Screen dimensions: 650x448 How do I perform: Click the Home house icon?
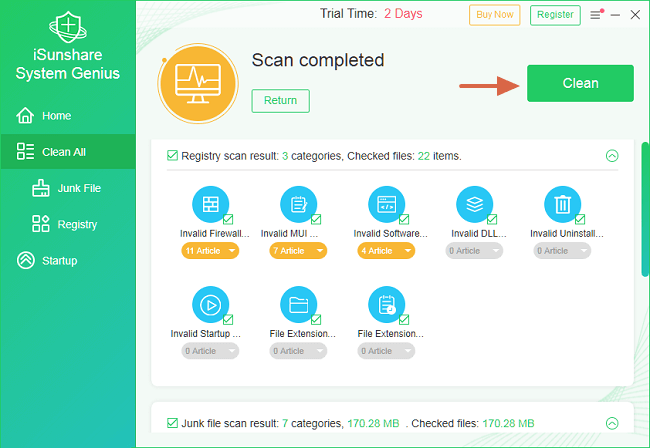[x=25, y=115]
